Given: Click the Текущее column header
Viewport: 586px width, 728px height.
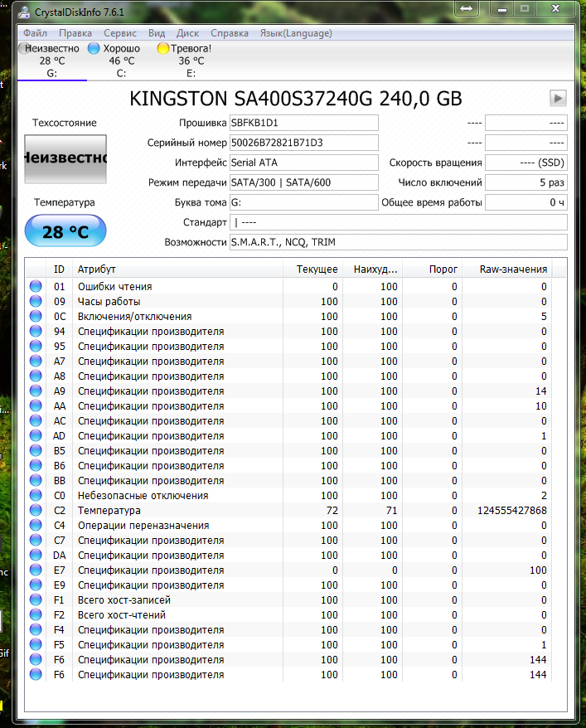Looking at the screenshot, I should click(312, 269).
